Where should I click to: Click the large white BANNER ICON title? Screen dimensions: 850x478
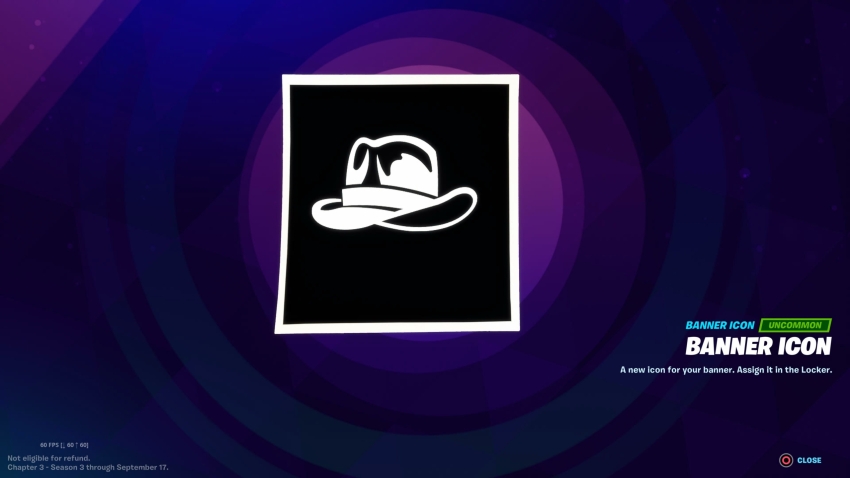[758, 346]
